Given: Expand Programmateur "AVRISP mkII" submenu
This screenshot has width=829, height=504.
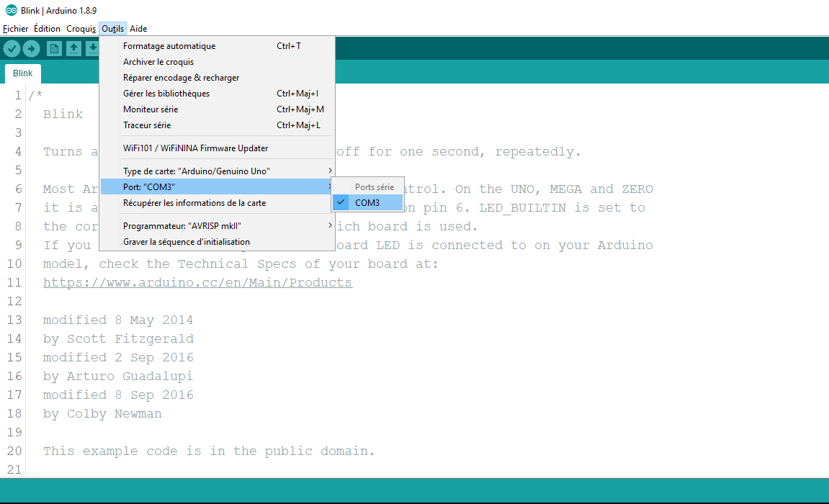Looking at the screenshot, I should tap(218, 225).
